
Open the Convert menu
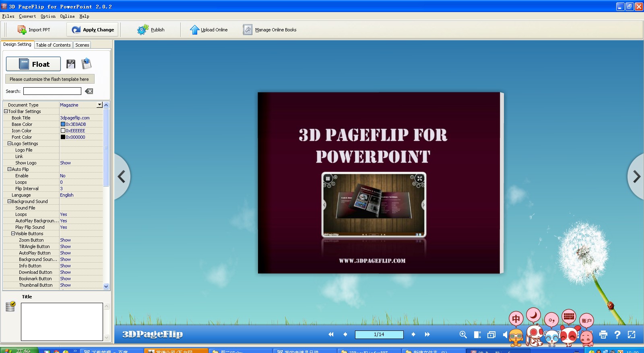point(27,16)
